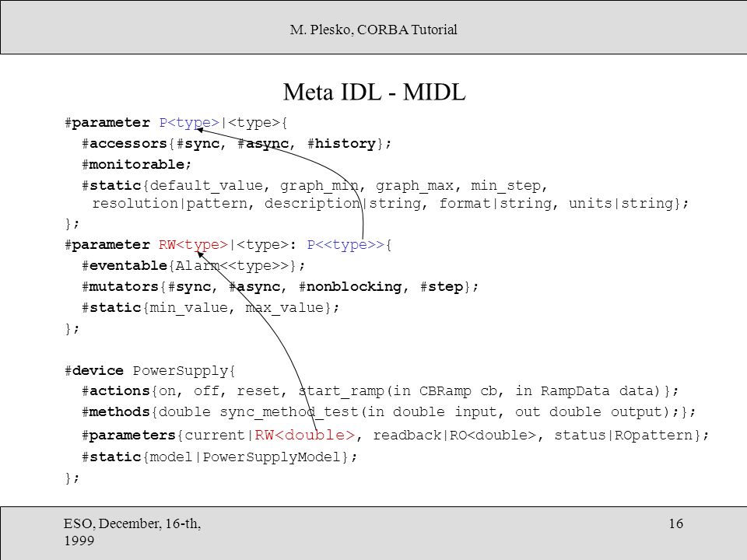This screenshot has height=560, width=747.
Task: Click the "min_step" static field
Action: tap(506, 186)
